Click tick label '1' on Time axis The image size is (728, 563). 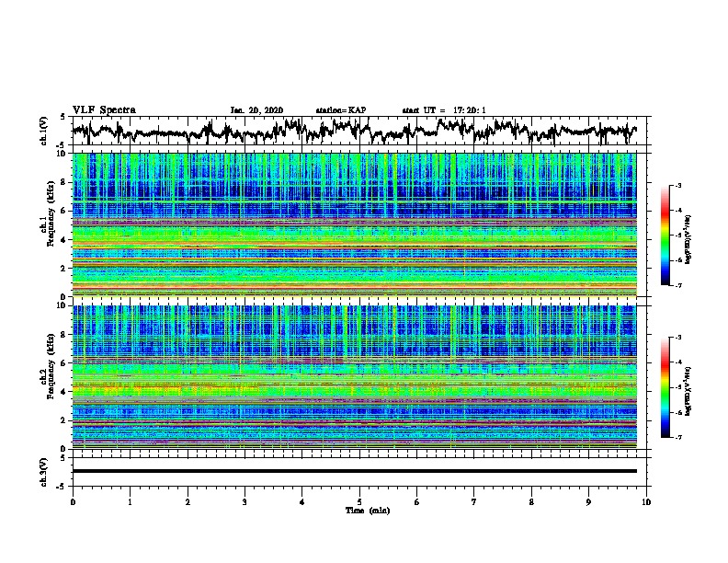tap(130, 501)
